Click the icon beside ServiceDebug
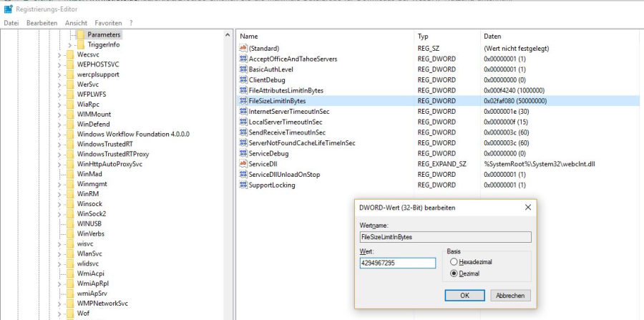This screenshot has height=320, width=644. (x=243, y=154)
